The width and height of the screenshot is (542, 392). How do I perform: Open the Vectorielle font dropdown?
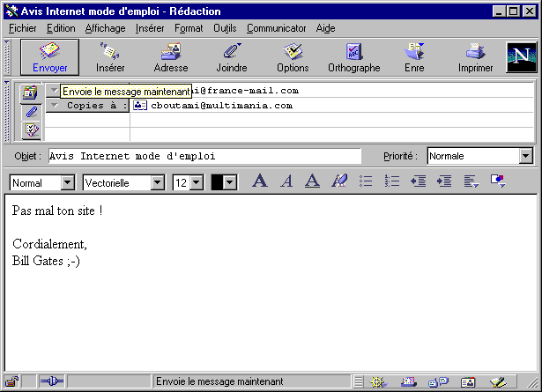(157, 182)
